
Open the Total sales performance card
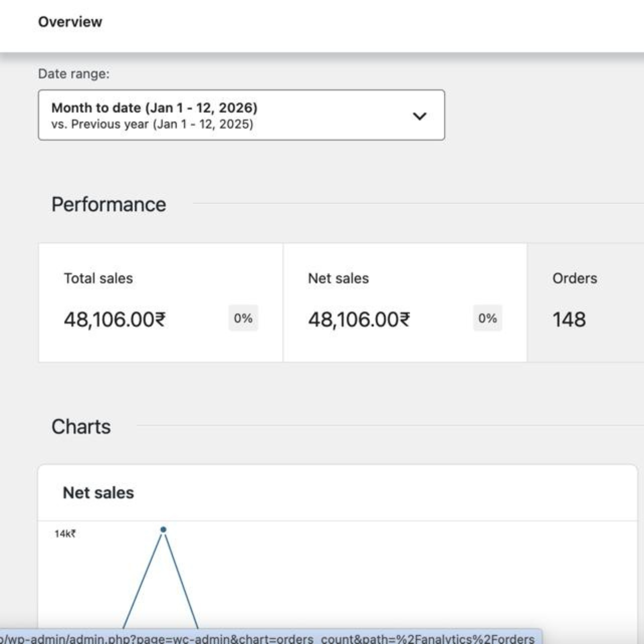[161, 302]
